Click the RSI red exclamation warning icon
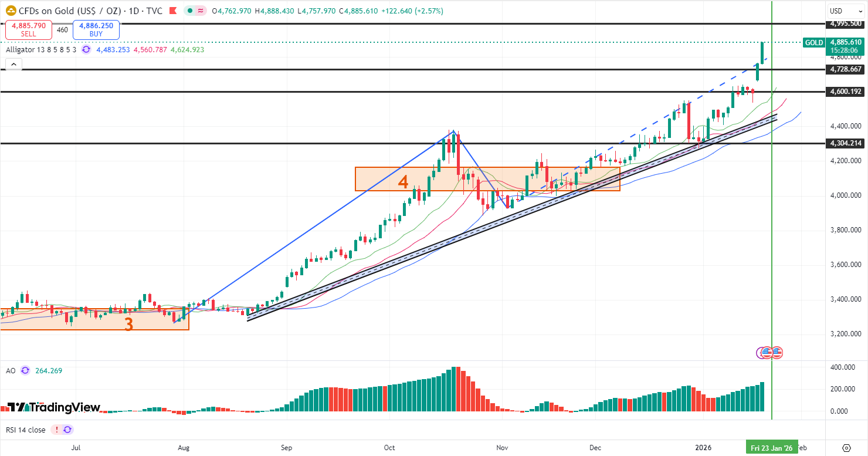 pos(57,430)
